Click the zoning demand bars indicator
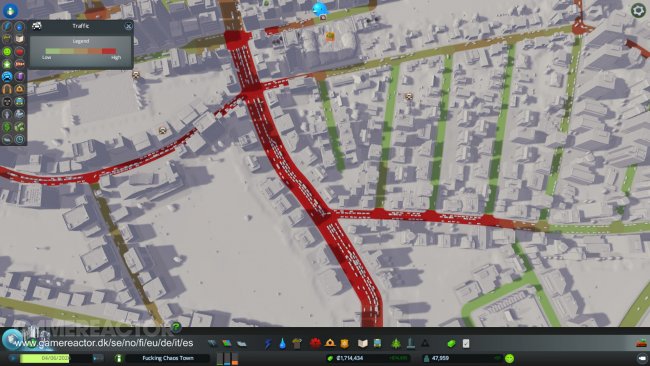 click(x=227, y=359)
